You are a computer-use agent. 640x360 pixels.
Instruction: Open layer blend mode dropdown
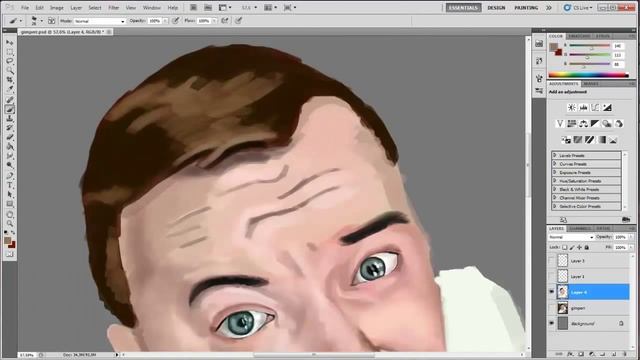point(571,237)
